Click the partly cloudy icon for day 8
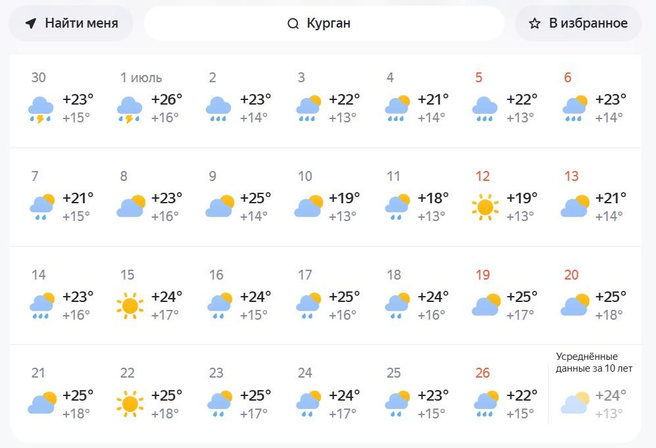Image resolution: width=656 pixels, height=448 pixels. [130, 207]
